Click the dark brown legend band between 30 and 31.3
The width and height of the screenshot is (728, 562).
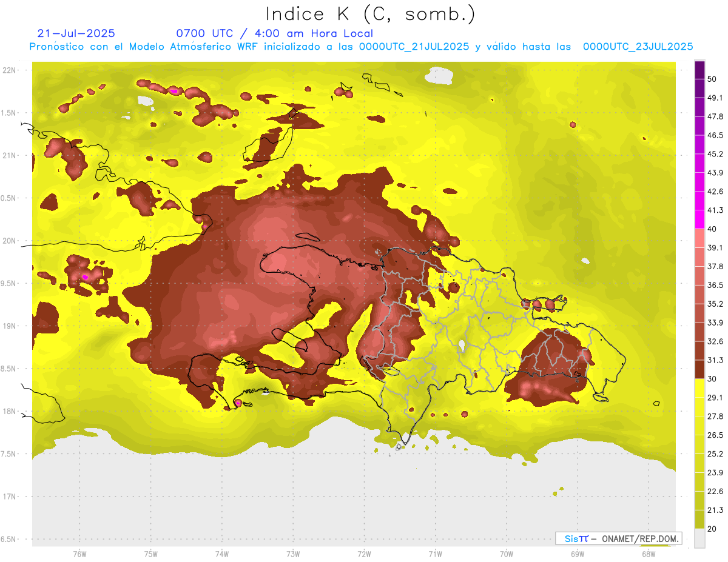699,369
